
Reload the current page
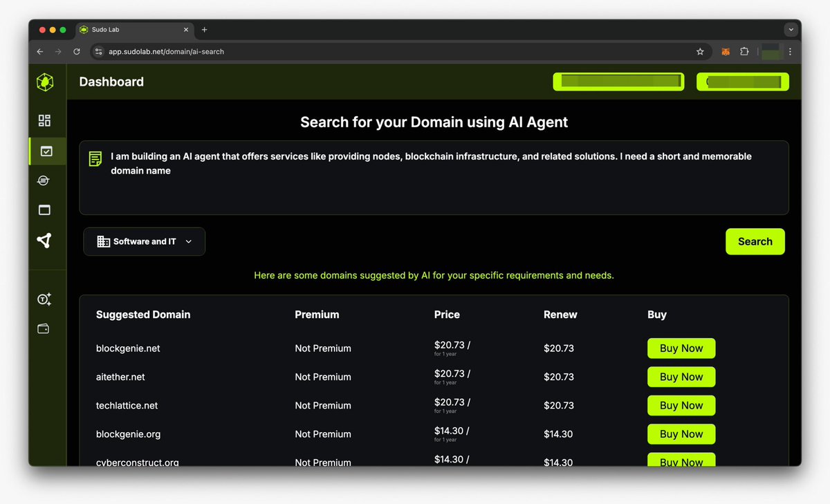(x=77, y=51)
